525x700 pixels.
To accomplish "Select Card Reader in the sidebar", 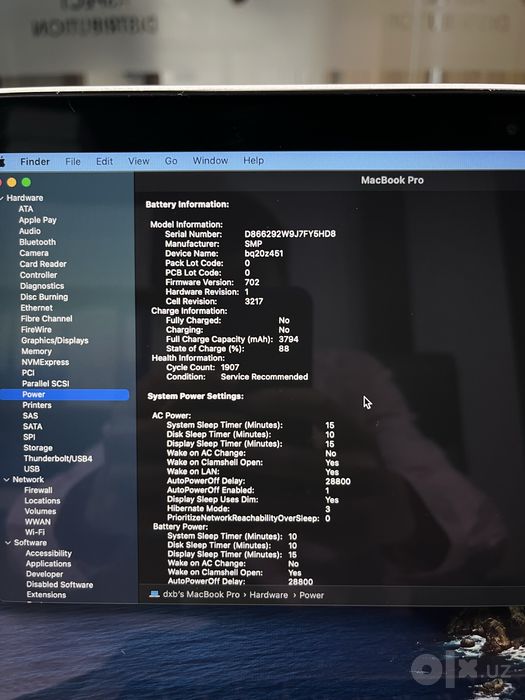I will pos(43,264).
